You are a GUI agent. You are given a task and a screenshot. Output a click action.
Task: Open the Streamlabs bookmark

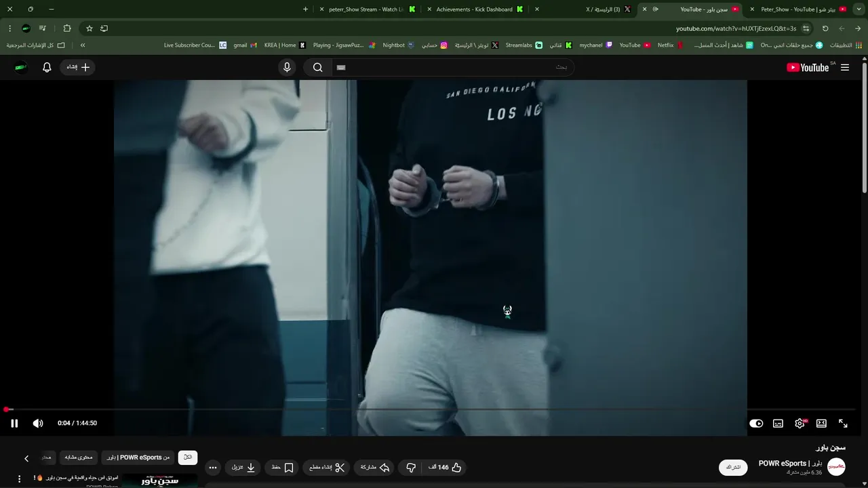pos(524,45)
